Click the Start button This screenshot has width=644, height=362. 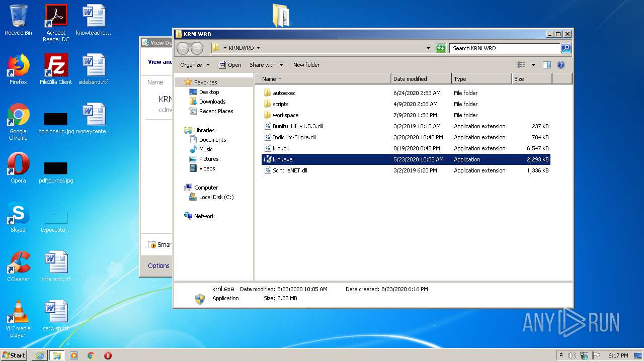pyautogui.click(x=14, y=355)
